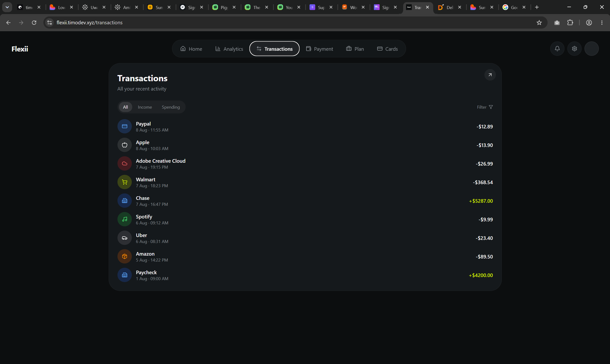Click the Chase bank icon
The height and width of the screenshot is (364, 610).
(125, 201)
